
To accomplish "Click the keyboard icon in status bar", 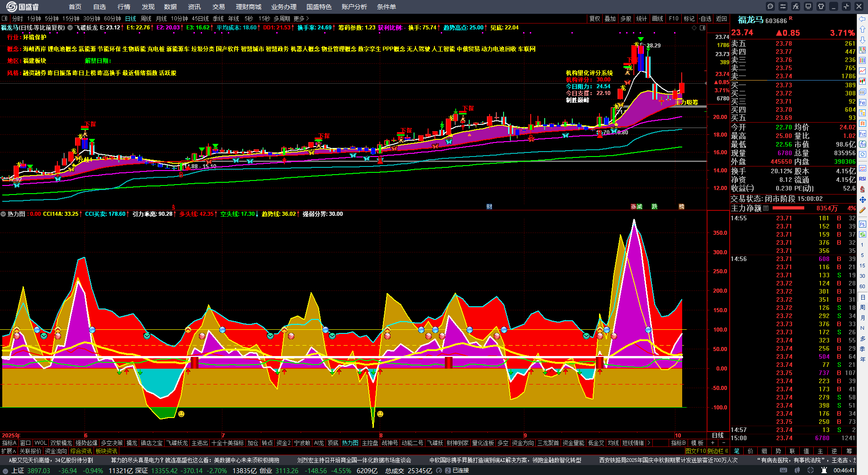I will (783, 470).
